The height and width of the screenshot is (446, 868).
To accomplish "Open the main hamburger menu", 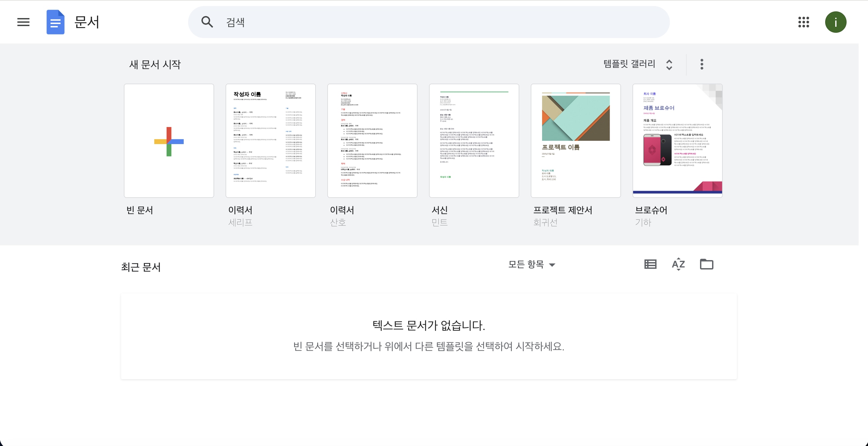I will (x=23, y=22).
